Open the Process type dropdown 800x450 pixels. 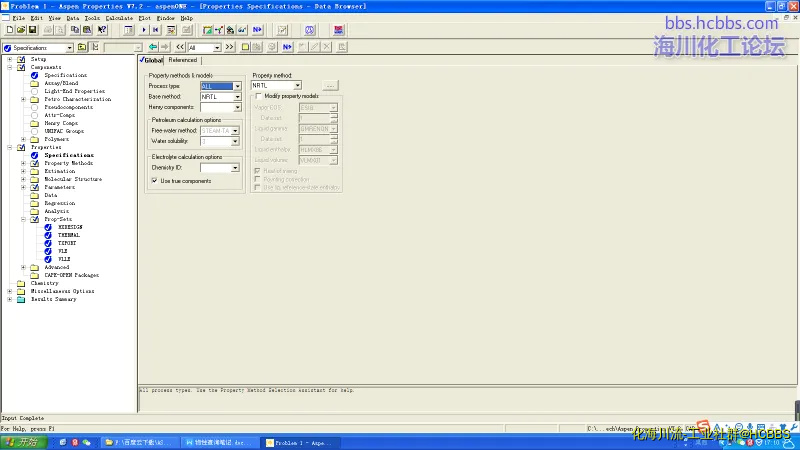[x=237, y=86]
